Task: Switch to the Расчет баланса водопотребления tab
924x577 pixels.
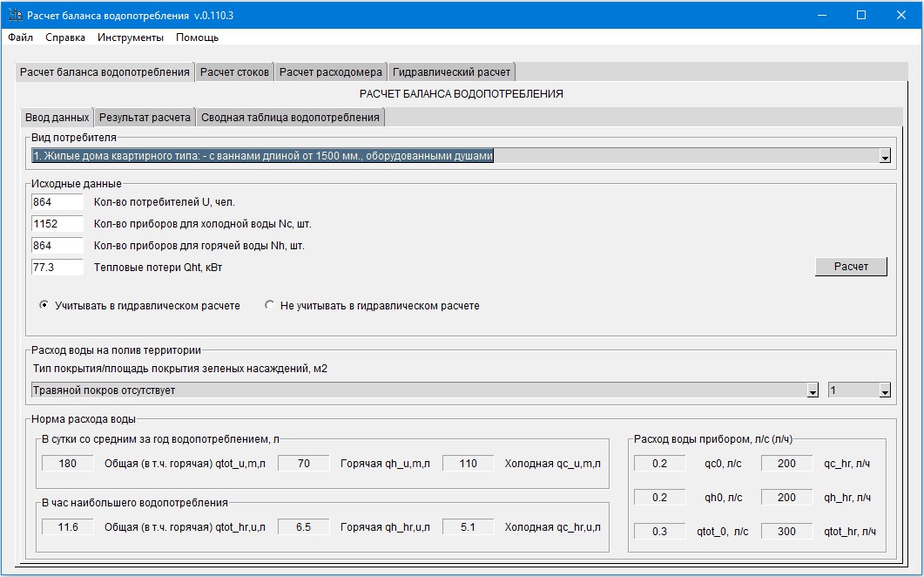Action: [x=105, y=72]
